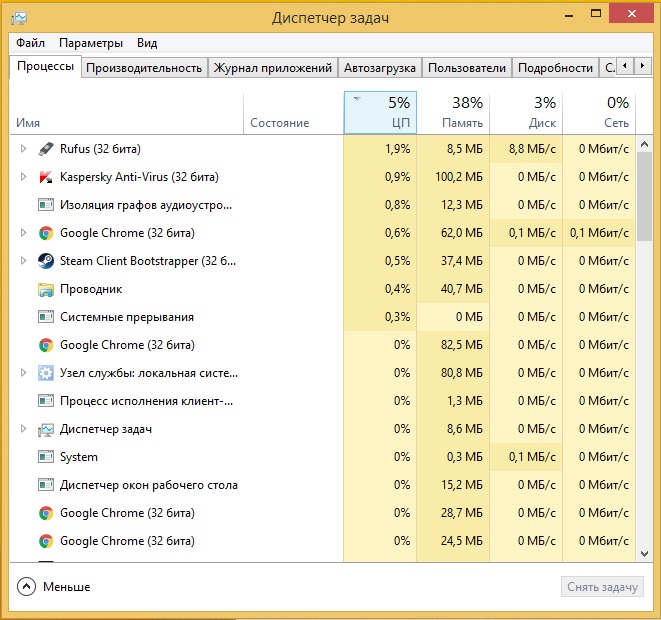Click the icon of Процесс исполнения клиент-сервер
The width and height of the screenshot is (661, 620).
point(46,401)
